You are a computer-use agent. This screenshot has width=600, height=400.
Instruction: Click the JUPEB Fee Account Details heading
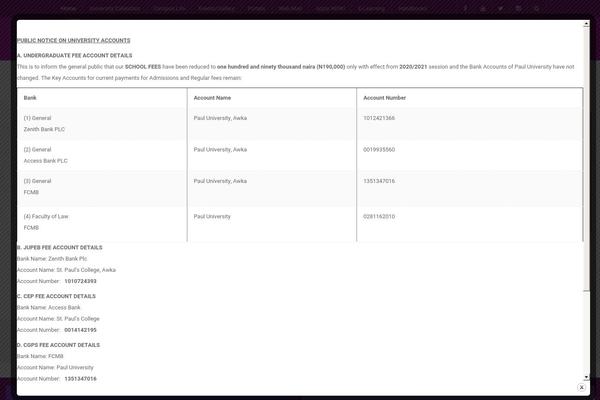point(60,247)
